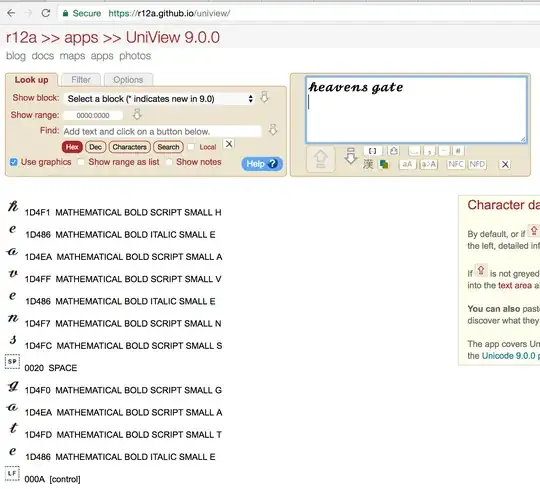Focus the Find text input
Screen dimensions: 540x489
[x=162, y=131]
